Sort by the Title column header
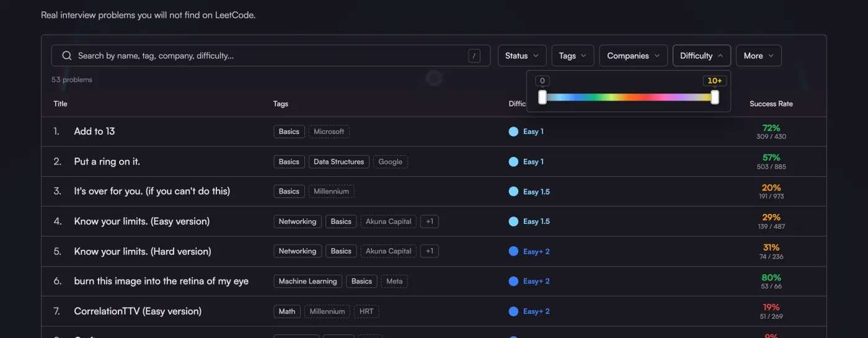The width and height of the screenshot is (868, 338). 61,104
